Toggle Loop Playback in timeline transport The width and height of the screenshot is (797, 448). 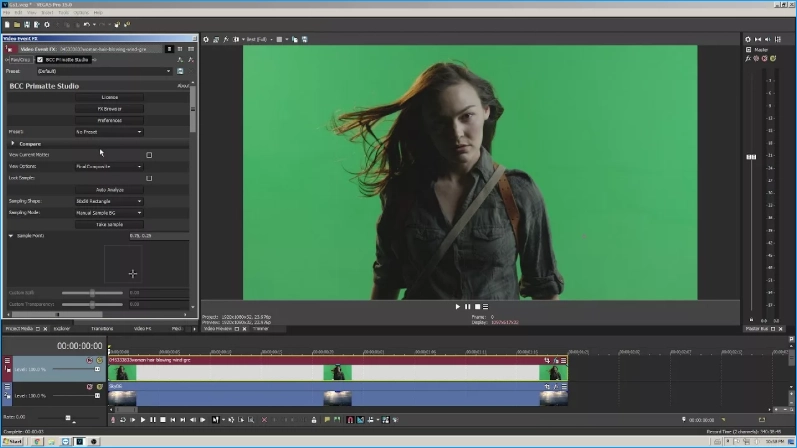pyautogui.click(x=122, y=420)
